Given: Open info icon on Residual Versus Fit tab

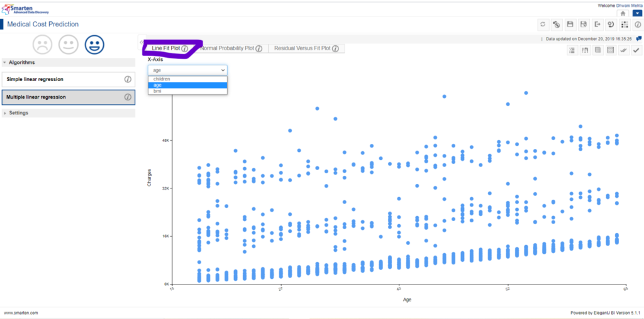Looking at the screenshot, I should (336, 48).
